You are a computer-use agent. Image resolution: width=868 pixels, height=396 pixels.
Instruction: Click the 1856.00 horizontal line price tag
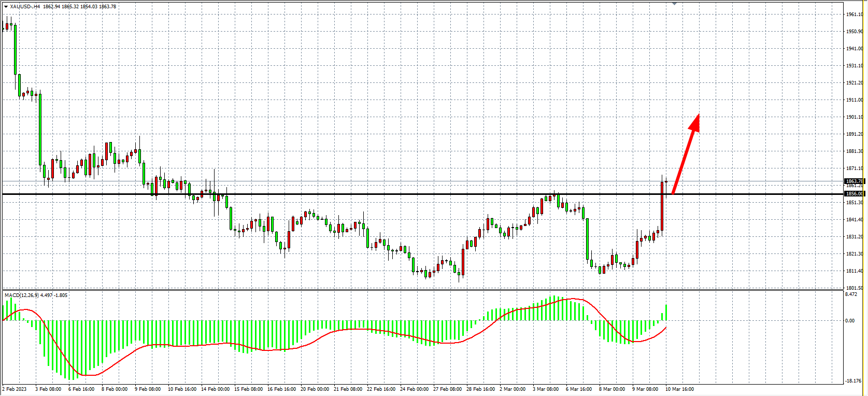tap(854, 194)
